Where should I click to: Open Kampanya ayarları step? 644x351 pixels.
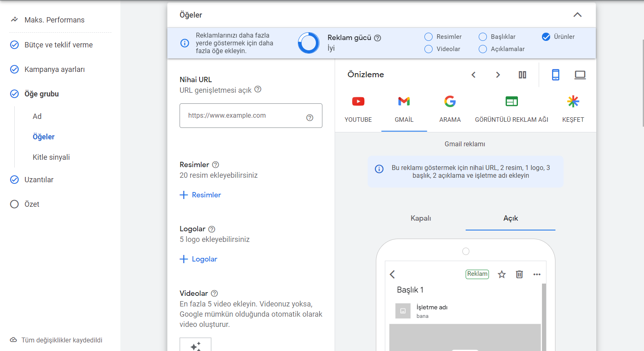[55, 69]
